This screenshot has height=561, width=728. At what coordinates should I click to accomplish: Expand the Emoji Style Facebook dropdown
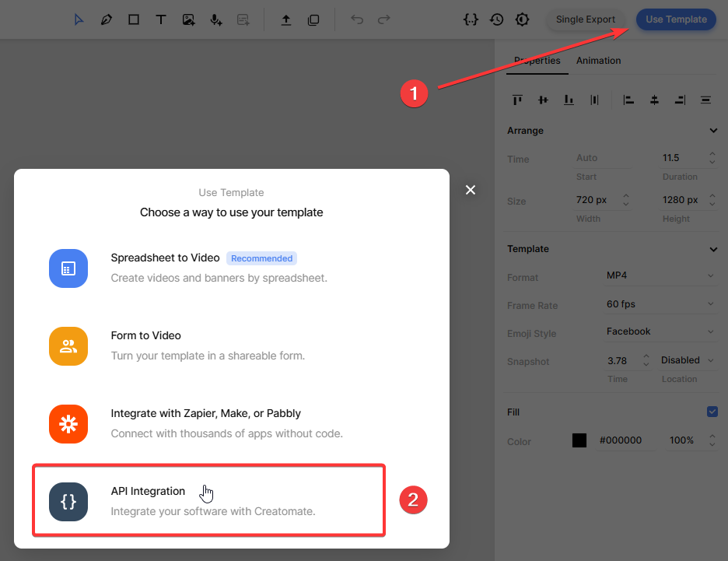[660, 331]
